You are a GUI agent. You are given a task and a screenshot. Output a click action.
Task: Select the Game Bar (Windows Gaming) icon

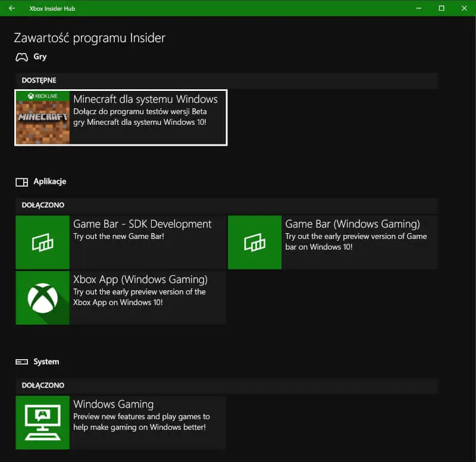point(255,242)
